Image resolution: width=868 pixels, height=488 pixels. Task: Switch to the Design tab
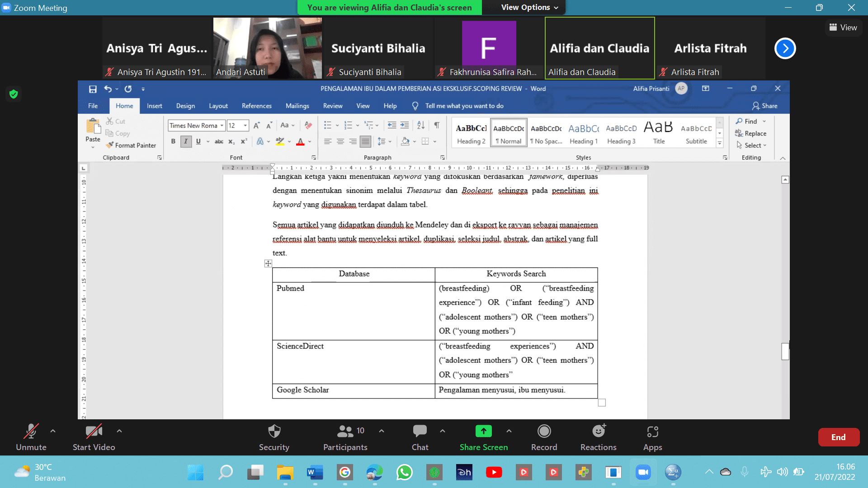[185, 106]
